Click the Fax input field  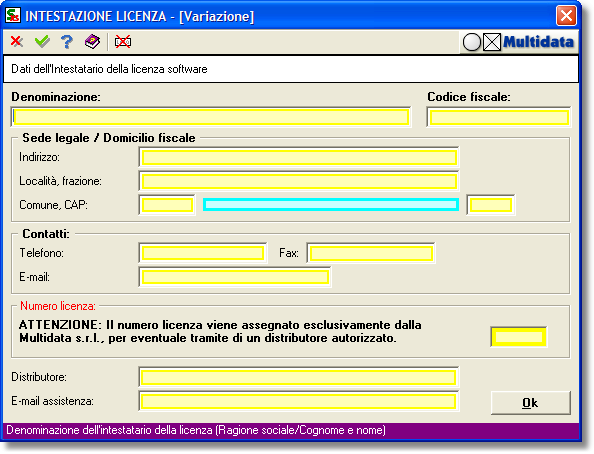(x=371, y=253)
